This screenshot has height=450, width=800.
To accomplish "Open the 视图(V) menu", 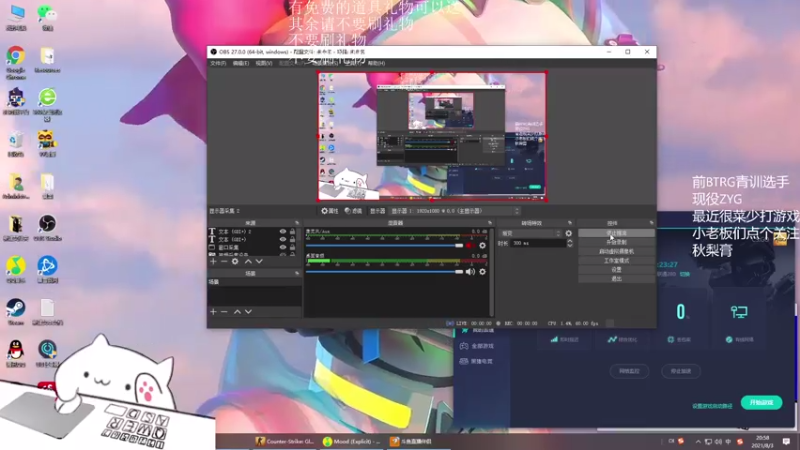I will coord(264,63).
